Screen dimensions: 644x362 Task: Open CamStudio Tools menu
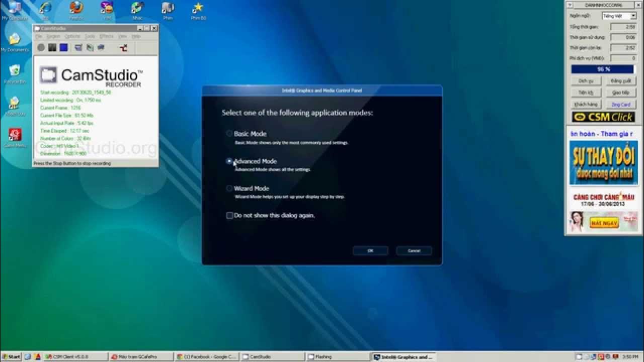90,36
